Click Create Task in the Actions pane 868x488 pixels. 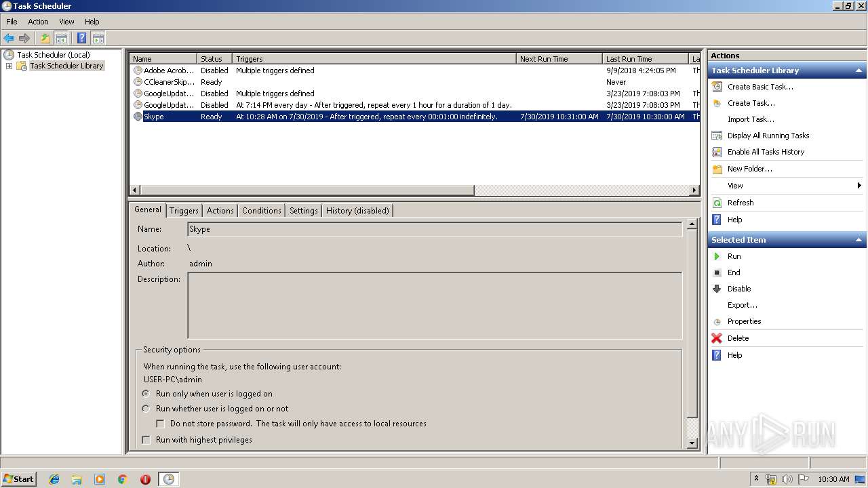pos(751,103)
